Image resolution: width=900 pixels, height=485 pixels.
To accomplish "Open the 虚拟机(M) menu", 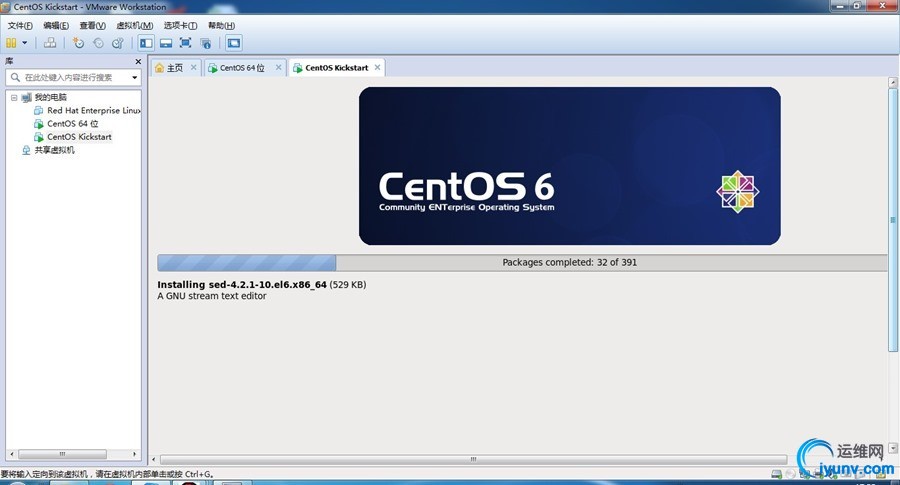I will point(134,25).
